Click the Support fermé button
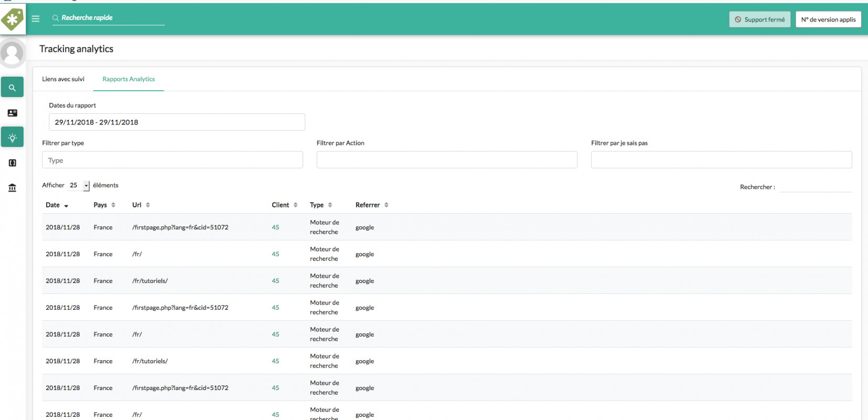 [x=759, y=19]
